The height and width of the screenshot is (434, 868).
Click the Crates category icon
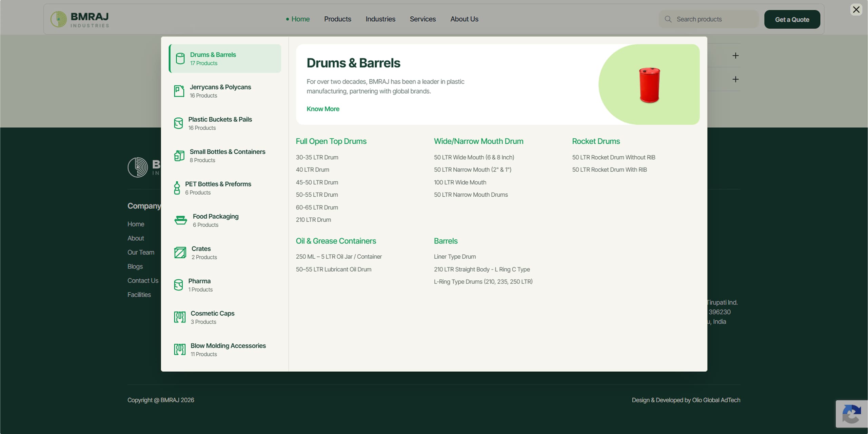[x=180, y=253]
